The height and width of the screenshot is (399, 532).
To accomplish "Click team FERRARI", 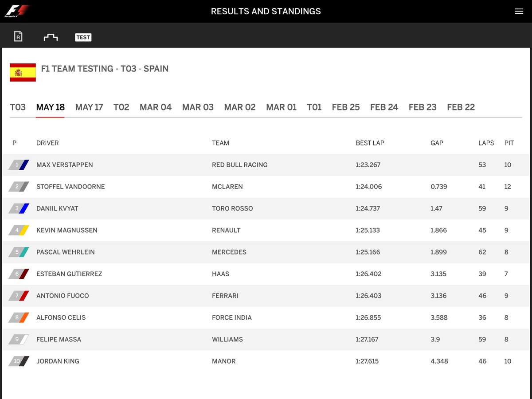I will (x=225, y=295).
